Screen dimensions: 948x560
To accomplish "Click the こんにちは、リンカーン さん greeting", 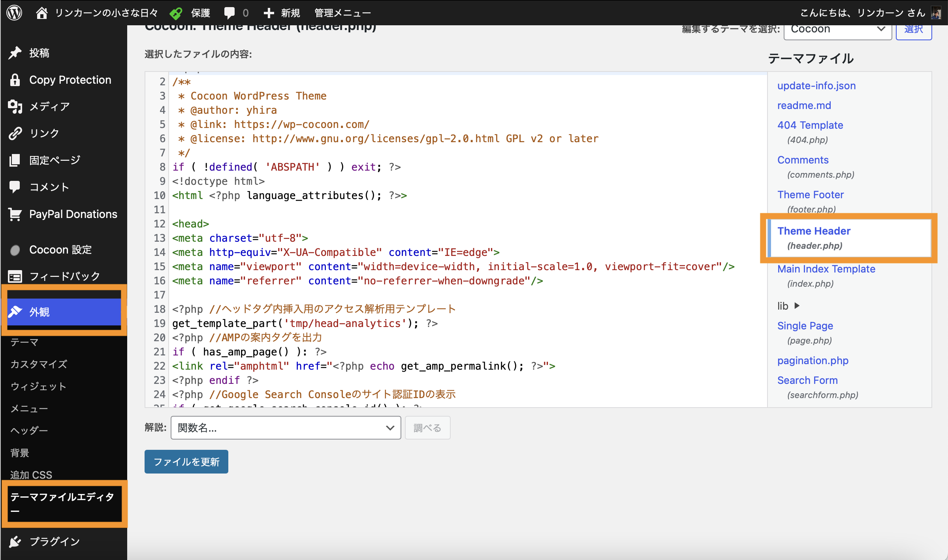I will [x=863, y=13].
